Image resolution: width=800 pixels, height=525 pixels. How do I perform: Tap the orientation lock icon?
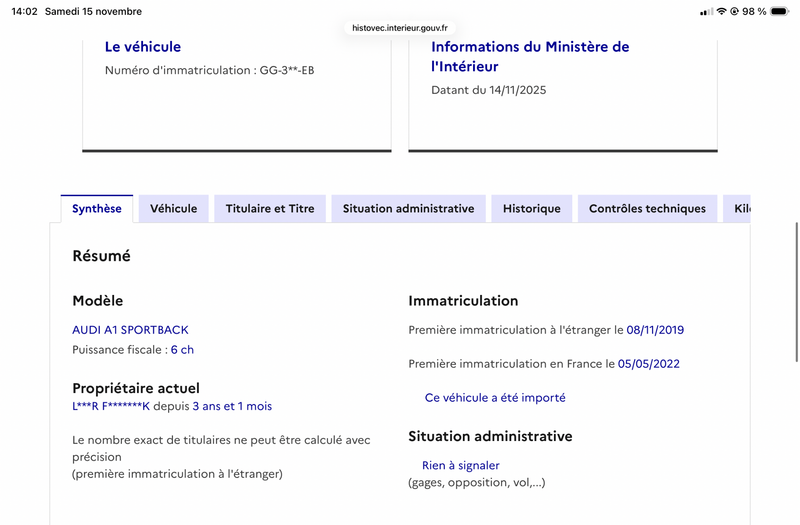(734, 12)
